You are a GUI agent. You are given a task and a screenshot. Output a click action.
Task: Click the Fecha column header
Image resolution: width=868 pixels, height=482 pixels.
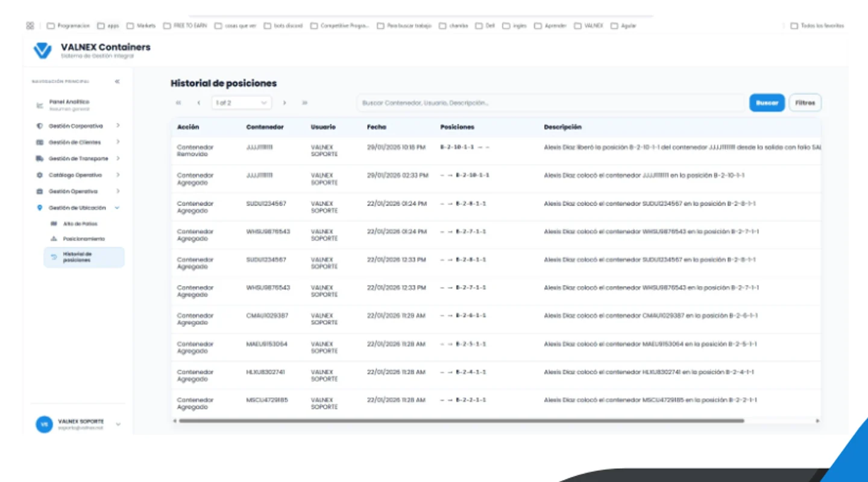click(377, 127)
